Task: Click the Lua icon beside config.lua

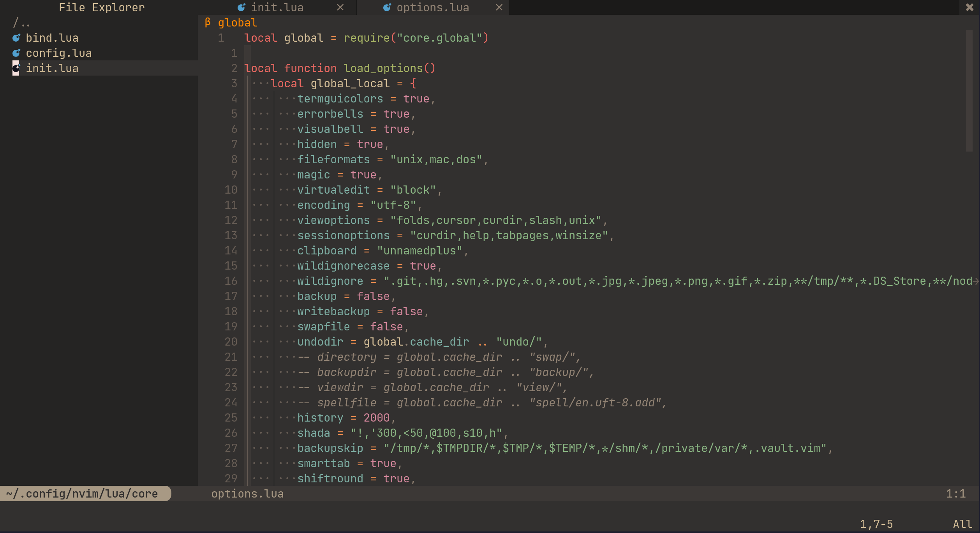Action: click(x=16, y=53)
